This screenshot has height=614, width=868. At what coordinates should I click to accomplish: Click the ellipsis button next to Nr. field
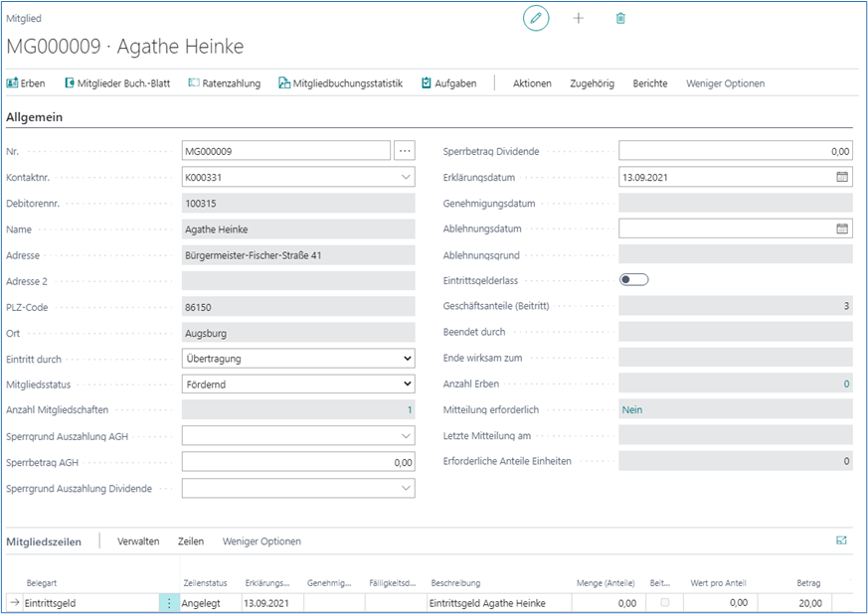click(x=404, y=151)
